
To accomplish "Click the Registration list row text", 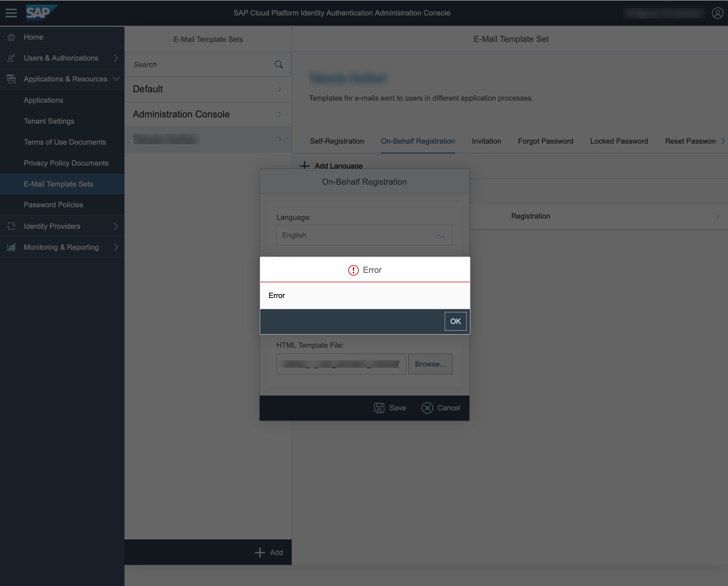I will [x=530, y=216].
